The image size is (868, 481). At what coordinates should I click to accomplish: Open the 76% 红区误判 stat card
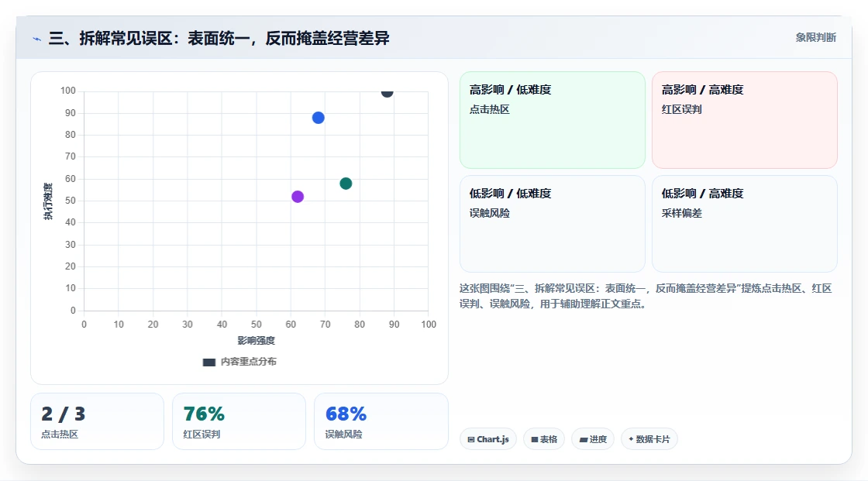pos(239,421)
